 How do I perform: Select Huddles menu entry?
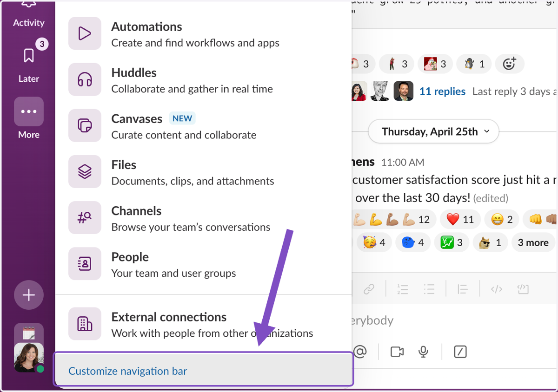203,80
